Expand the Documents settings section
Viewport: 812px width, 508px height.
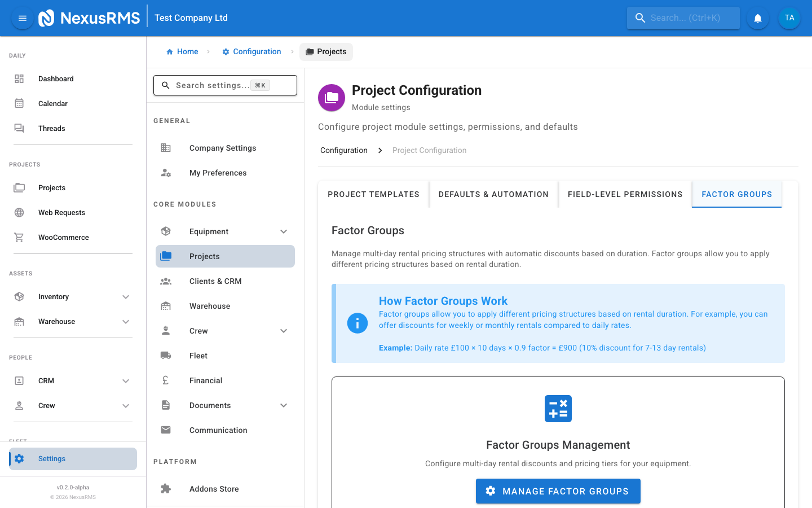[x=284, y=405]
